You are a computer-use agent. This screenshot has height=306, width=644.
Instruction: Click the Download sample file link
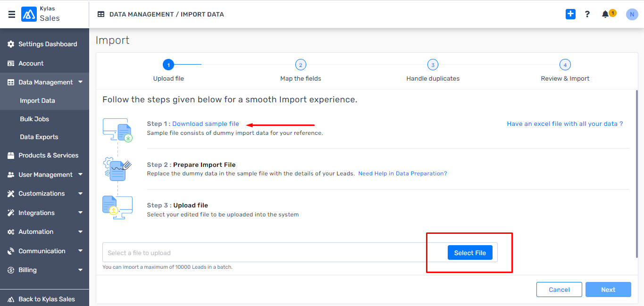[206, 124]
